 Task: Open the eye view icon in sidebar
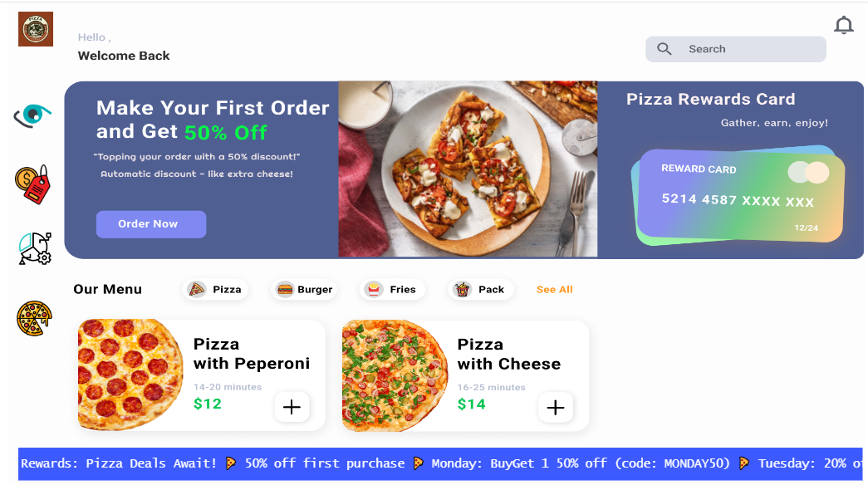click(32, 115)
